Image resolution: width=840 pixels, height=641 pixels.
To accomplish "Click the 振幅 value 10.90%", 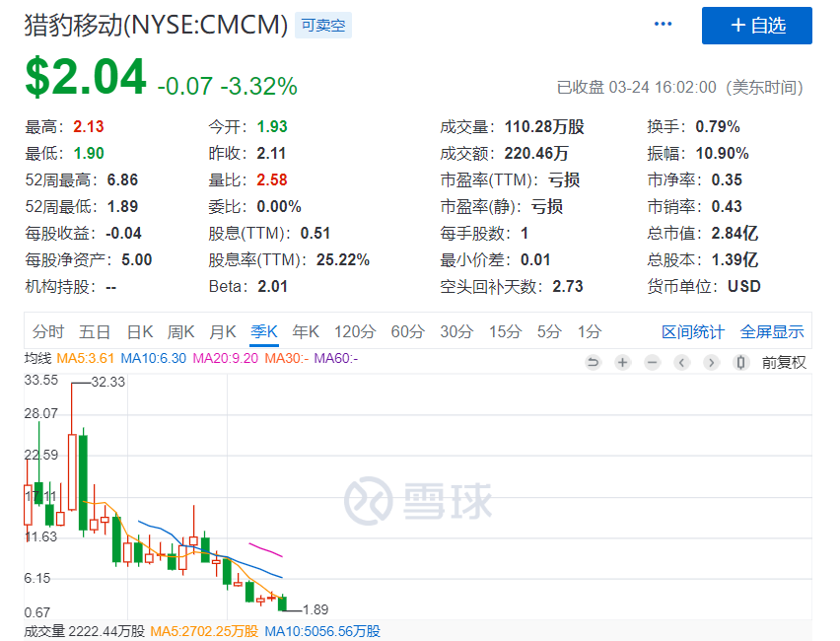I will tap(722, 154).
